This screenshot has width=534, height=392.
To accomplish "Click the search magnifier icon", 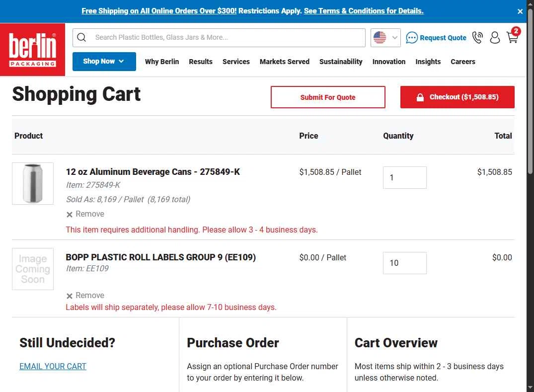I will tap(82, 37).
